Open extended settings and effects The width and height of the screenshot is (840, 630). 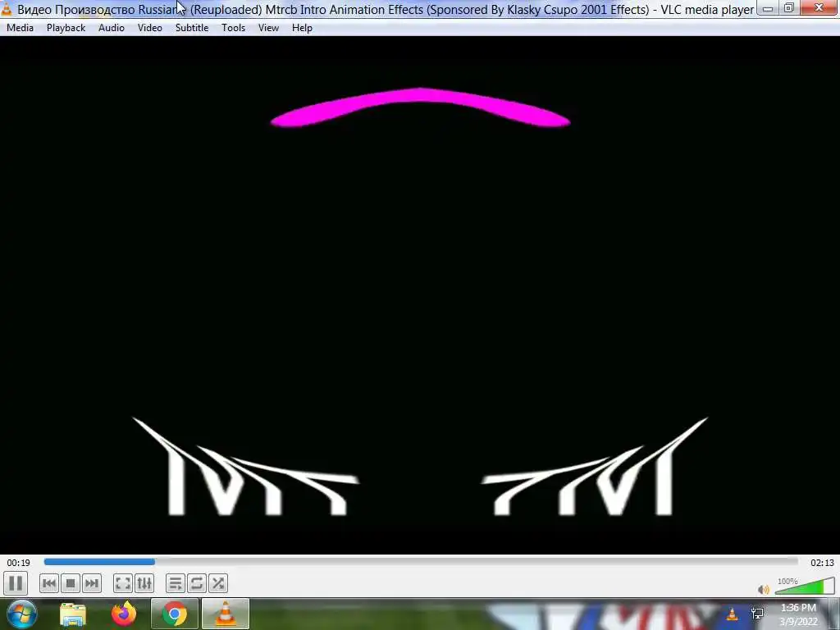pos(144,583)
